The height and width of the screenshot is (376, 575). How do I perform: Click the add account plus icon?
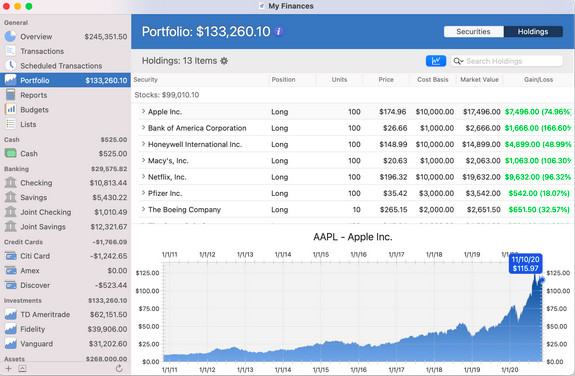point(8,369)
